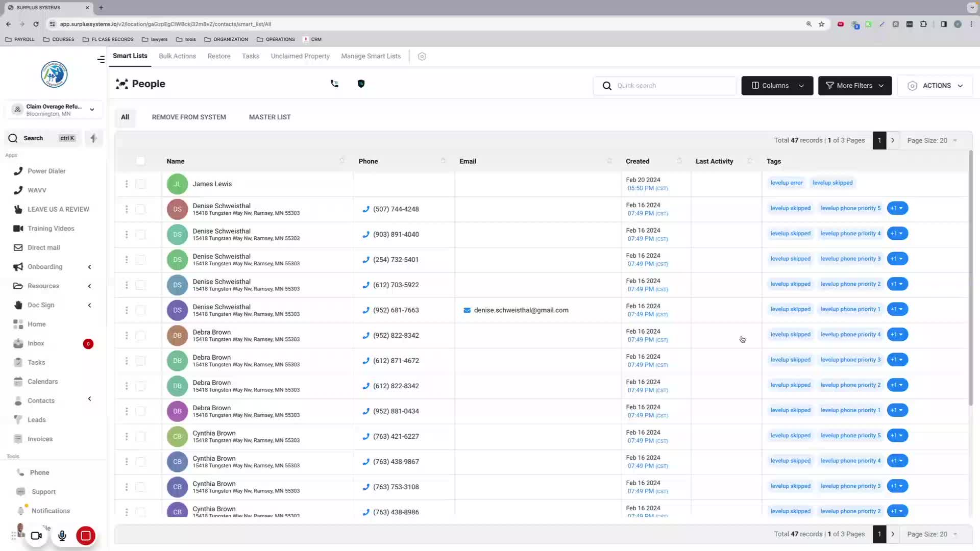Expand the ACTIONS dropdown menu
Image resolution: width=980 pixels, height=551 pixels.
pyautogui.click(x=935, y=86)
